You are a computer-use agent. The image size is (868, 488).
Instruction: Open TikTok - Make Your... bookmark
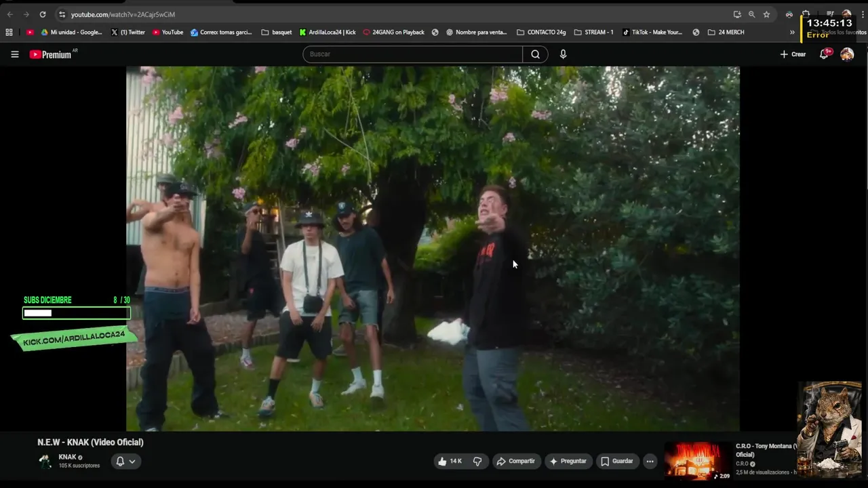pyautogui.click(x=652, y=32)
